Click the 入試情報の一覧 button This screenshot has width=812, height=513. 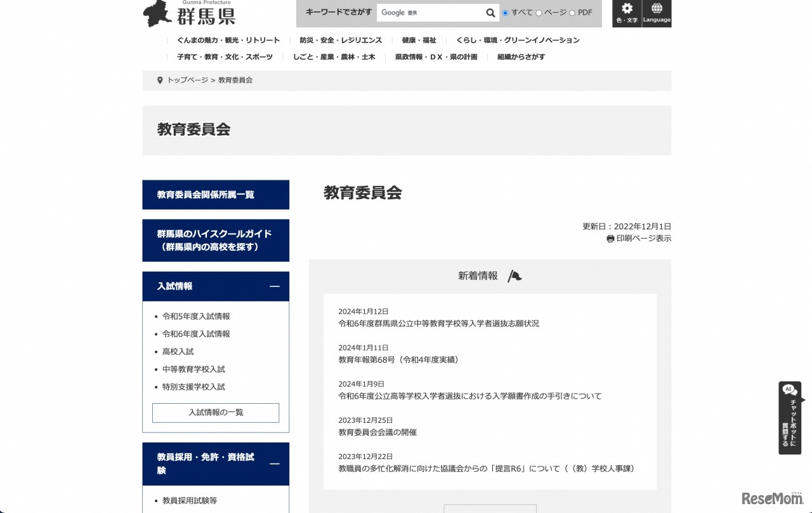pos(215,413)
